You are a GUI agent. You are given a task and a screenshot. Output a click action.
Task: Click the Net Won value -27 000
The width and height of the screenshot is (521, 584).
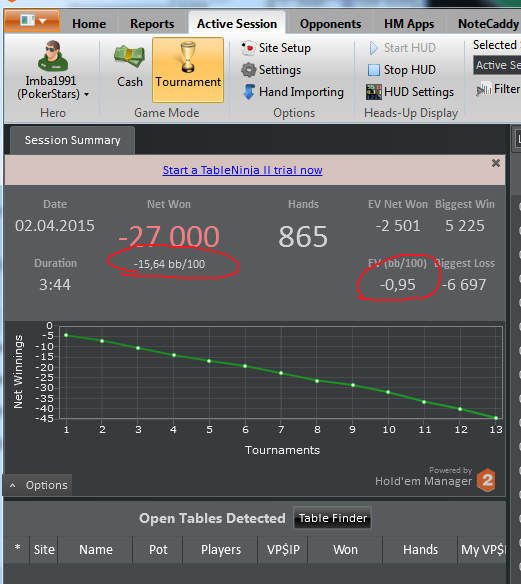point(169,236)
